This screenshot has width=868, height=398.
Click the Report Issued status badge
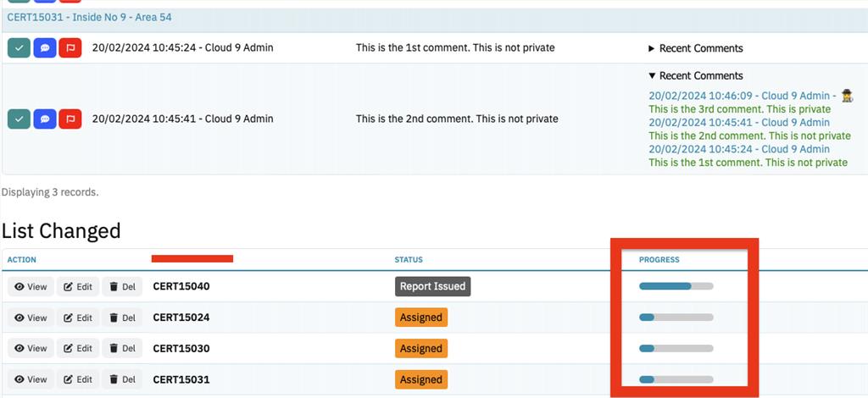432,287
